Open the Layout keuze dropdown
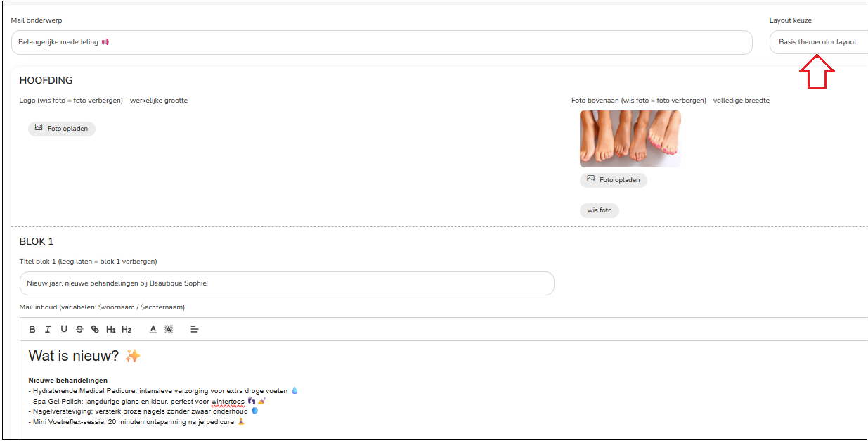This screenshot has height=441, width=868. [x=818, y=42]
